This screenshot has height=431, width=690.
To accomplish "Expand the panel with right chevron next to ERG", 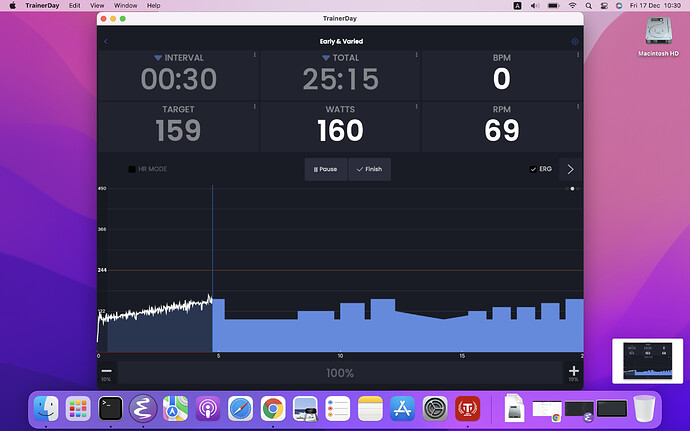I will pyautogui.click(x=570, y=169).
